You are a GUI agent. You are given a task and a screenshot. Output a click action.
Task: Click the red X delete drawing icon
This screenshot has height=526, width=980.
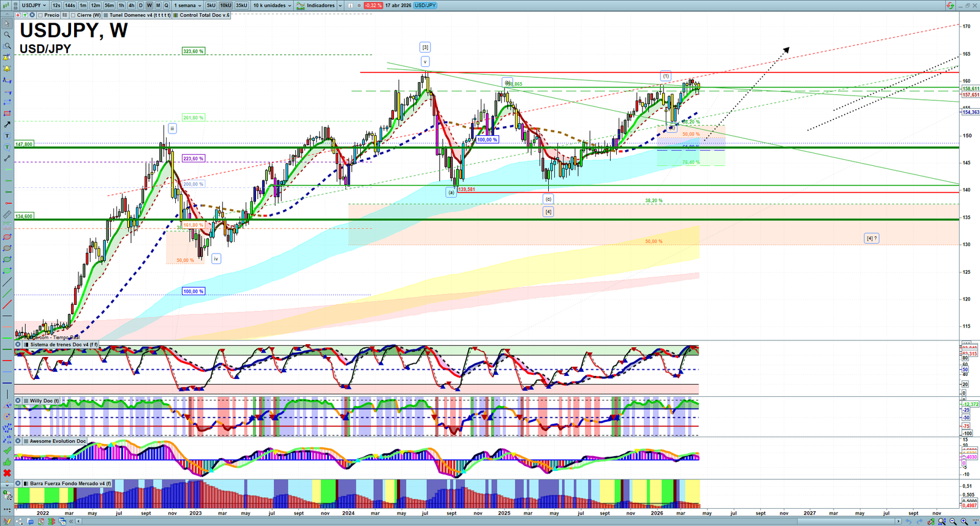click(x=7, y=473)
